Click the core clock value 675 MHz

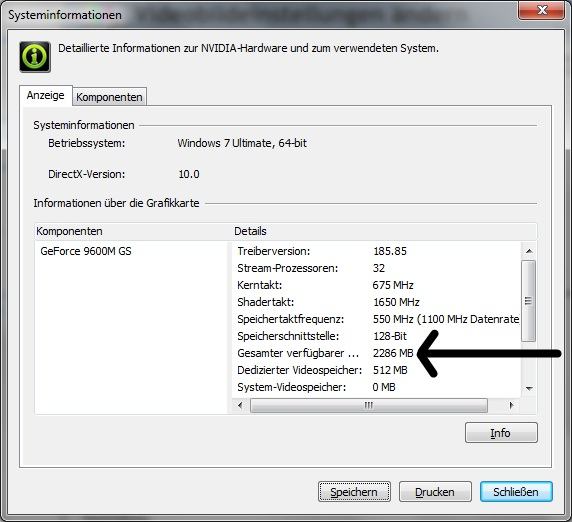[x=393, y=285]
